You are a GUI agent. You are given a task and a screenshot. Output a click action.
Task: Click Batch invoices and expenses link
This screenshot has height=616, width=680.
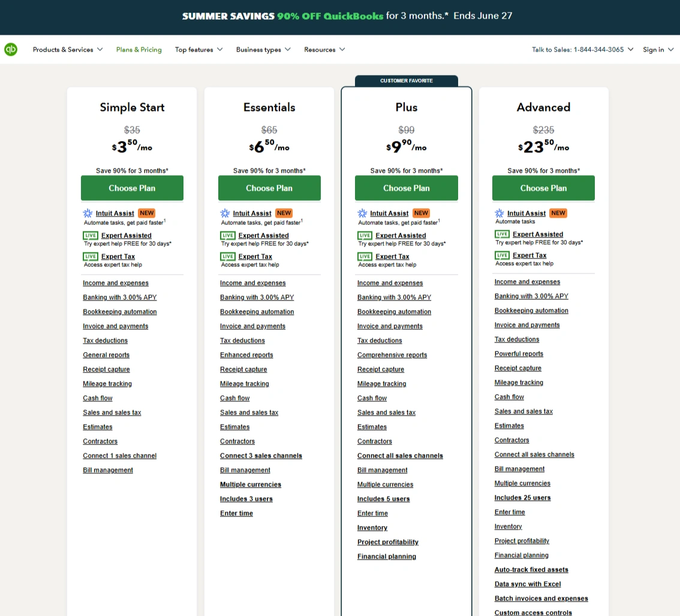pyautogui.click(x=541, y=598)
